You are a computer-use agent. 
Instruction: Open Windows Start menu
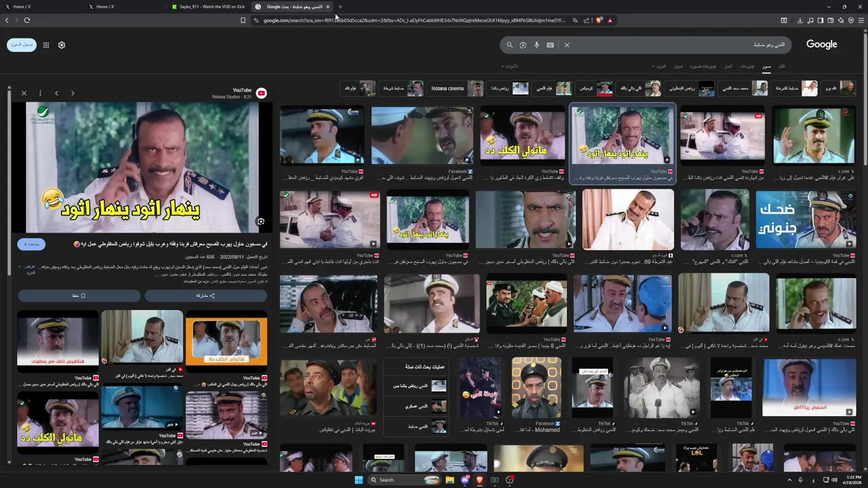[x=359, y=480]
